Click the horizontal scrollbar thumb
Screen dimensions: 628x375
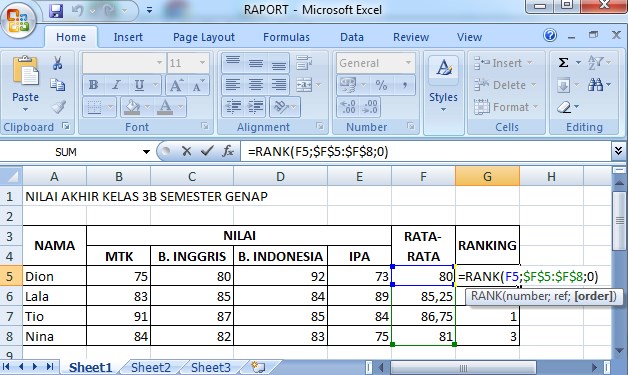pyautogui.click(x=463, y=367)
